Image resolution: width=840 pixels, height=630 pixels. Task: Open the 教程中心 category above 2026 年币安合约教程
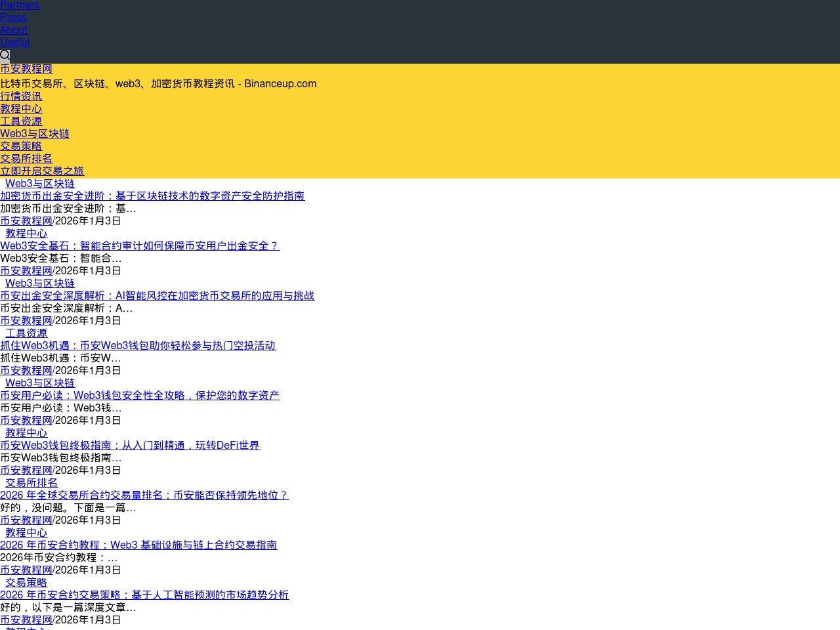click(x=26, y=533)
